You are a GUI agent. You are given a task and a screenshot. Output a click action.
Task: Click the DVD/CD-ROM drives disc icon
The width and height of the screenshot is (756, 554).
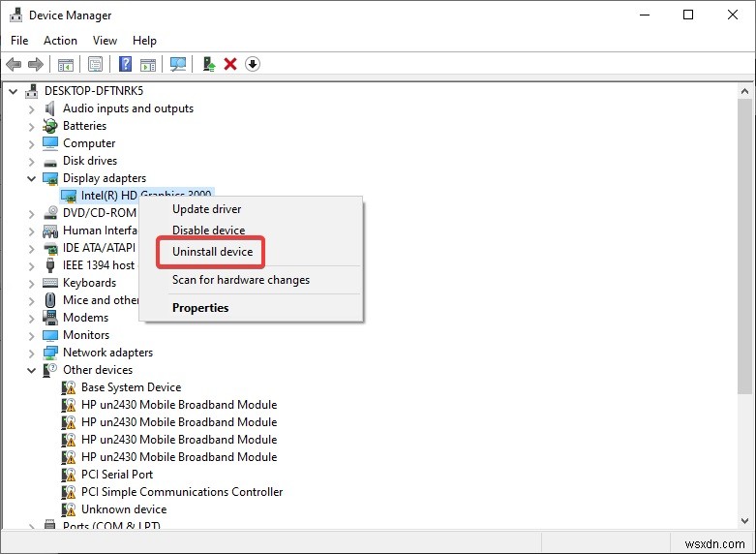coord(50,213)
